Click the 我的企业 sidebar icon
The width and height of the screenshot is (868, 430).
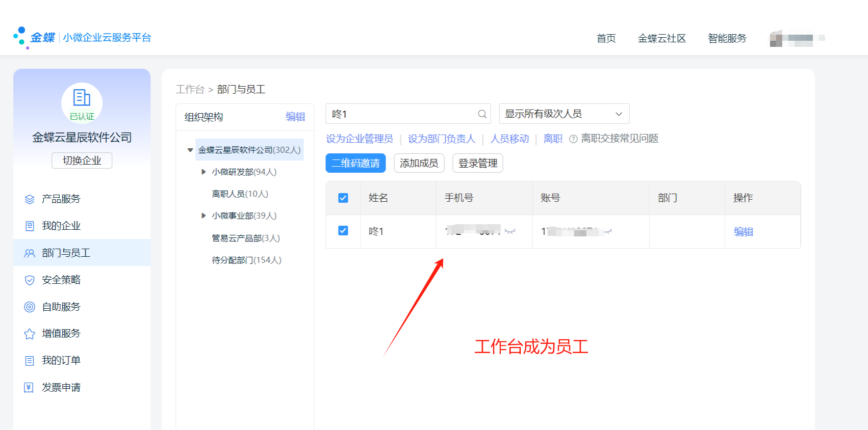(30, 226)
